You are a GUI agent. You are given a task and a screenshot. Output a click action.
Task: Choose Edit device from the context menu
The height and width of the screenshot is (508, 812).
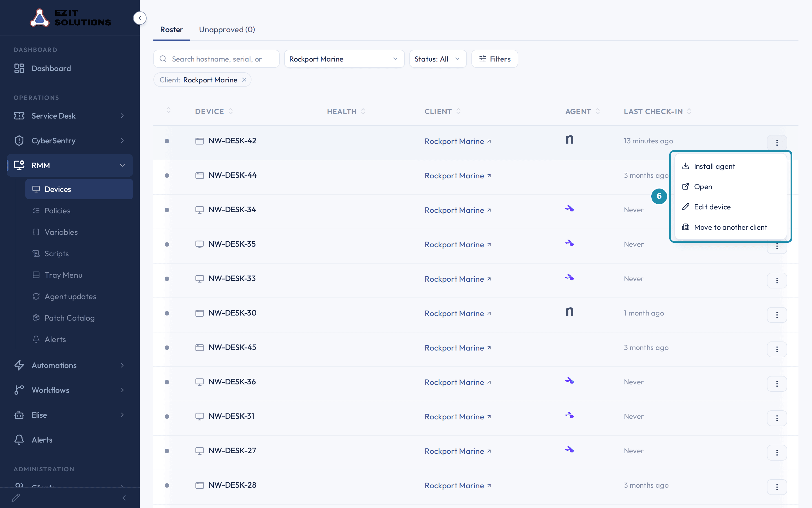pyautogui.click(x=731, y=207)
